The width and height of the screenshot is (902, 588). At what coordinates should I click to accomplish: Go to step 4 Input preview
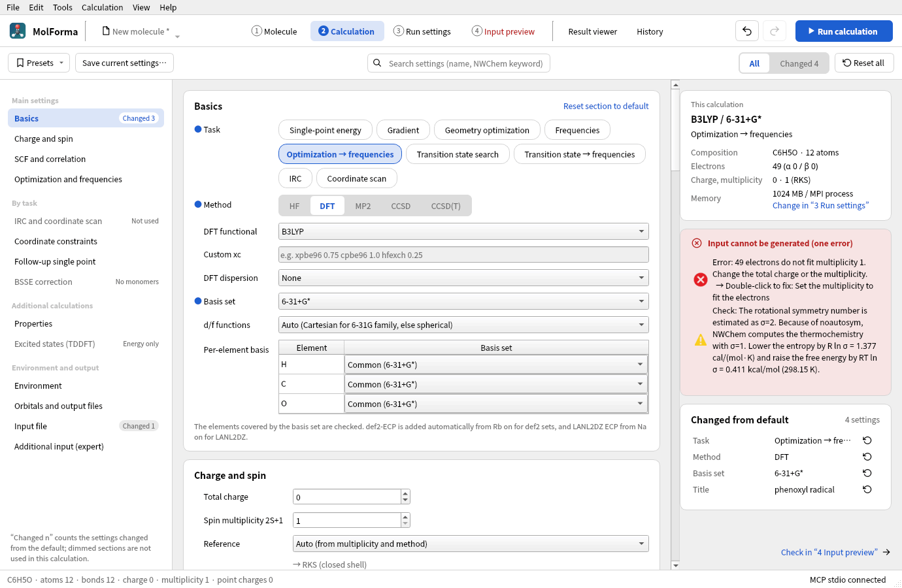click(x=503, y=31)
